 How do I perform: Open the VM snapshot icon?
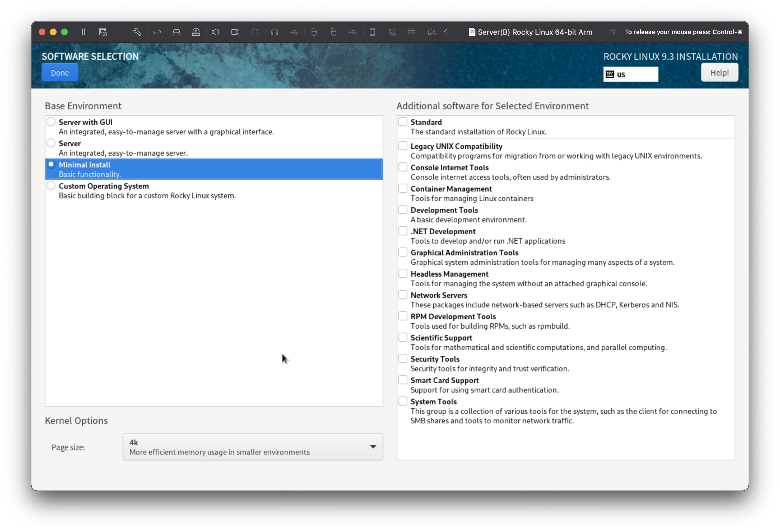click(x=103, y=32)
